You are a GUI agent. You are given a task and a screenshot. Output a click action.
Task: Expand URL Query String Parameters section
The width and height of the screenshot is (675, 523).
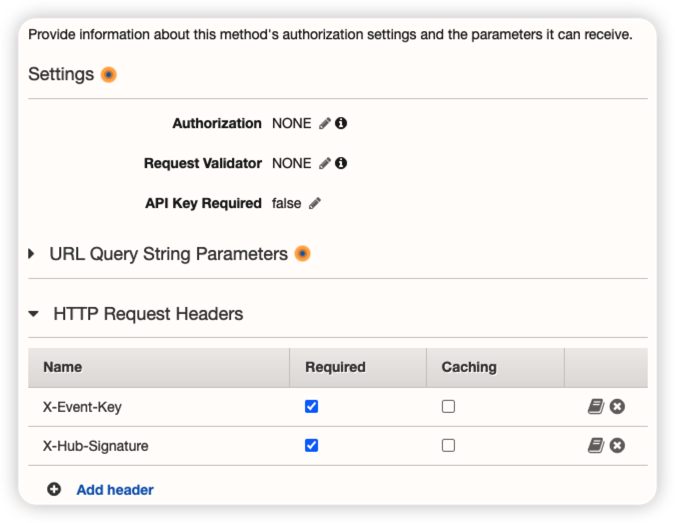32,254
